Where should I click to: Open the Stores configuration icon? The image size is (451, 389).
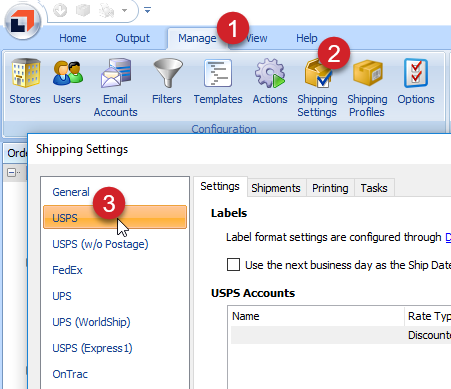(x=25, y=81)
